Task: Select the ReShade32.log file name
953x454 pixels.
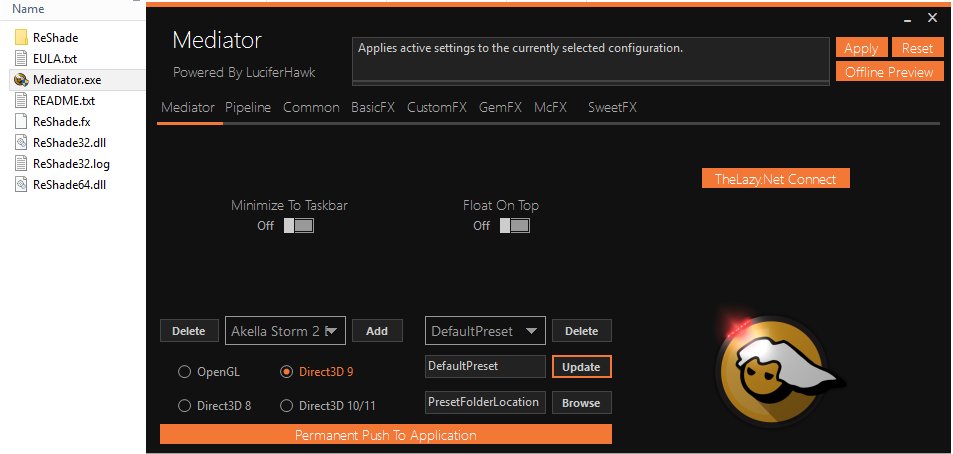Action: [71, 164]
